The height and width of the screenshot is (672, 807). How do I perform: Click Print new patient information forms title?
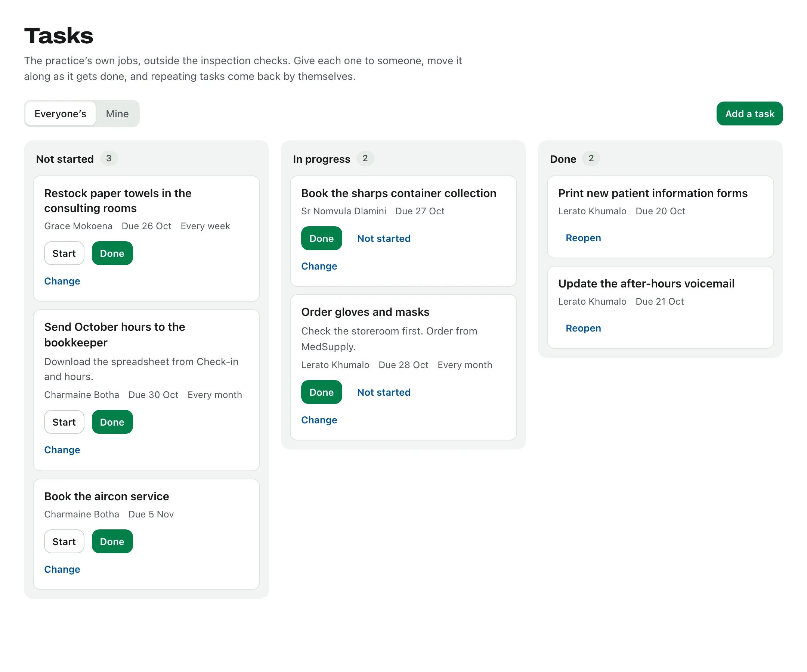pyautogui.click(x=653, y=193)
